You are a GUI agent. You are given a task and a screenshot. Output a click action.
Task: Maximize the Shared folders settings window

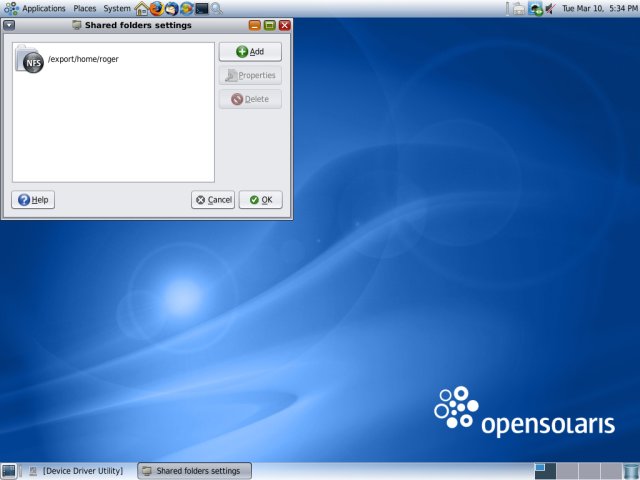(270, 25)
